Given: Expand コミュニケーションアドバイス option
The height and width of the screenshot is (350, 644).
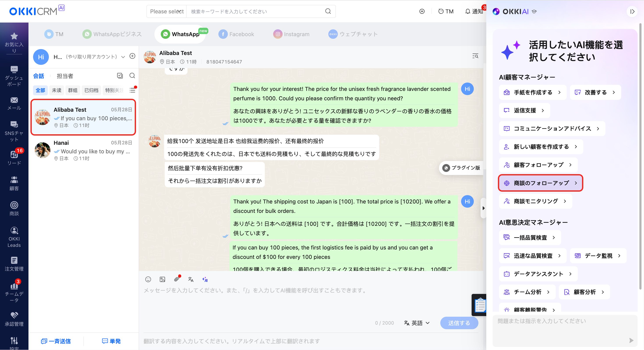Looking at the screenshot, I should 552,129.
